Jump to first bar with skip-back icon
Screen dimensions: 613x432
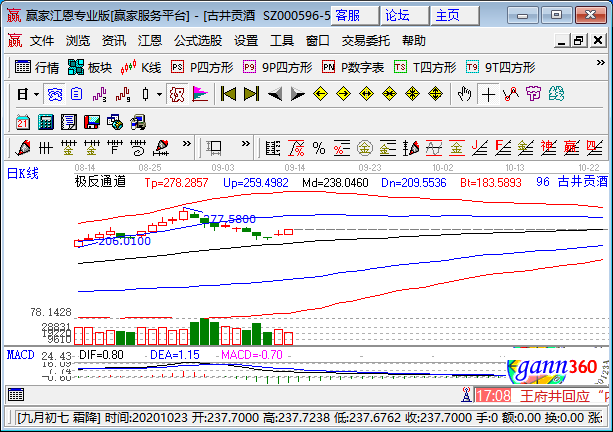tap(228, 94)
